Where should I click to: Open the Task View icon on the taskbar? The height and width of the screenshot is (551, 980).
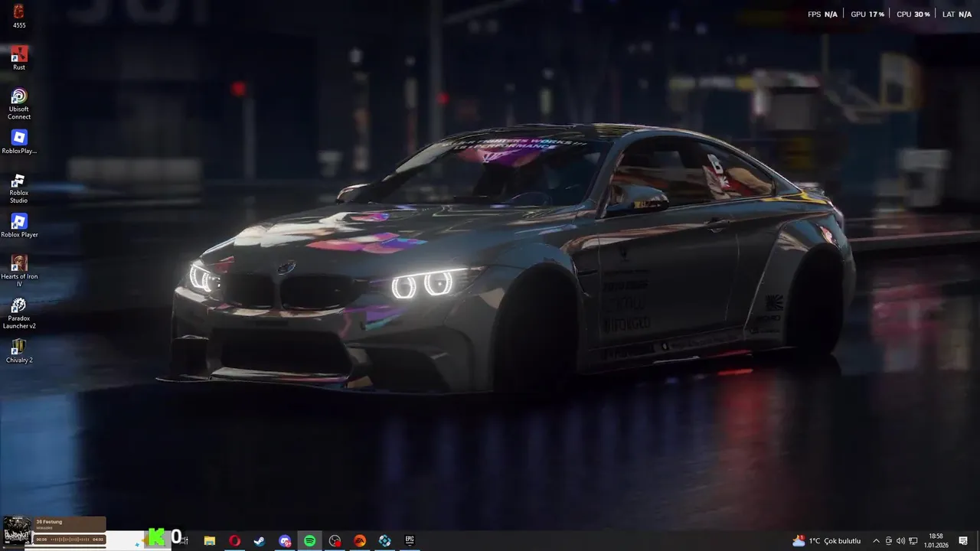(185, 541)
